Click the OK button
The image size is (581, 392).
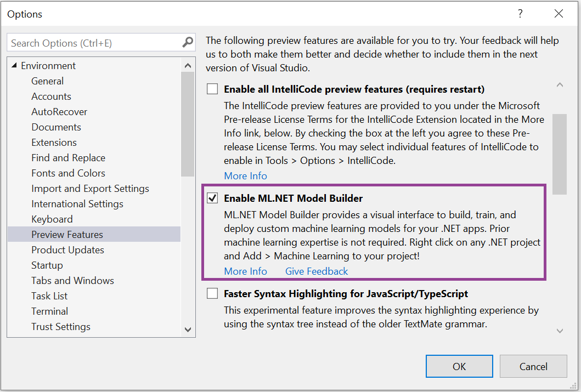coord(459,366)
